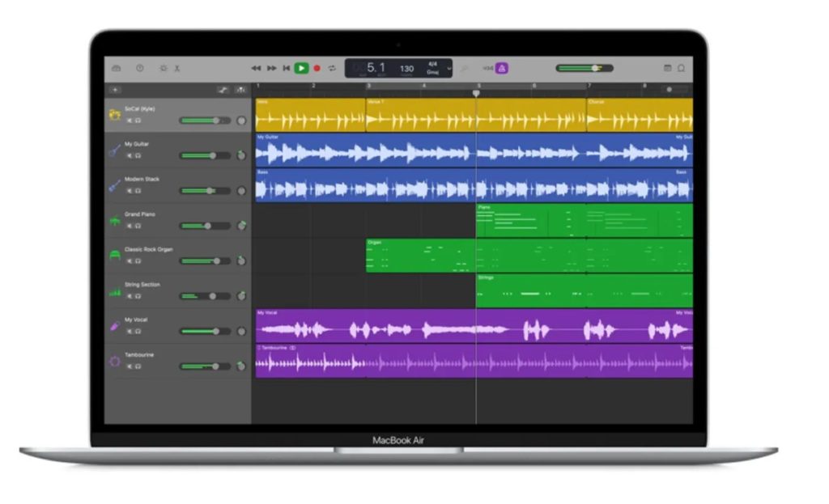
Task: Toggle the Cycle loop button
Action: (331, 69)
